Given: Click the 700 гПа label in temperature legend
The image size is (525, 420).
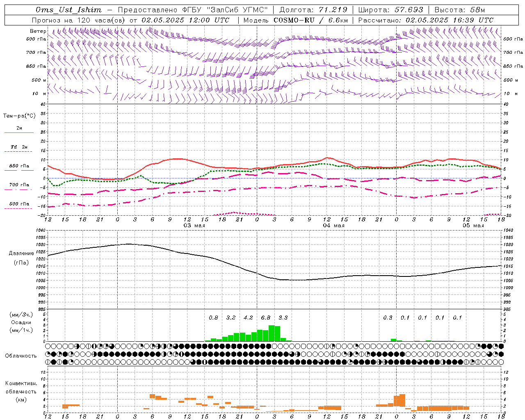Looking at the screenshot, I should [x=19, y=185].
